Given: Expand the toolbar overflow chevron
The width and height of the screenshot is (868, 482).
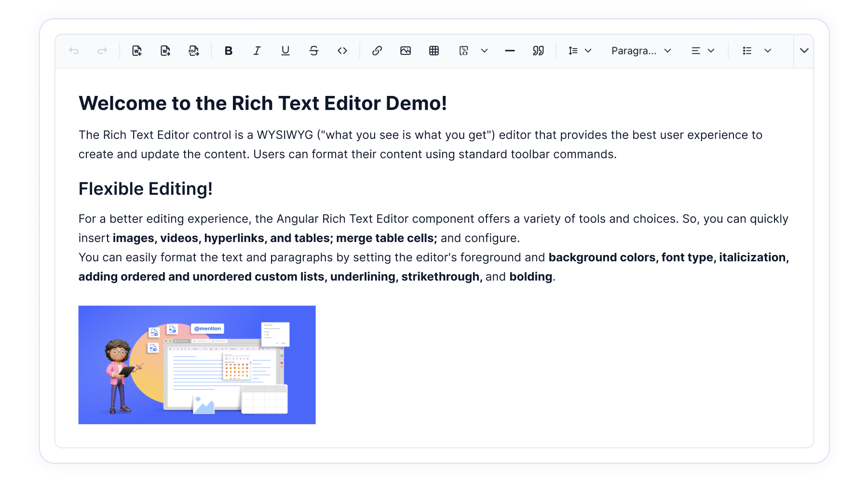Looking at the screenshot, I should click(x=804, y=51).
